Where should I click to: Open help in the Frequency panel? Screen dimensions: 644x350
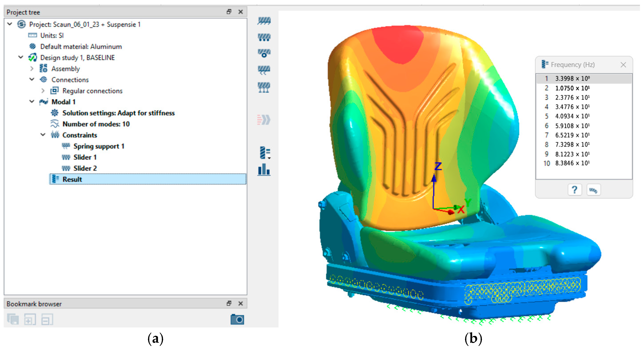pyautogui.click(x=574, y=190)
